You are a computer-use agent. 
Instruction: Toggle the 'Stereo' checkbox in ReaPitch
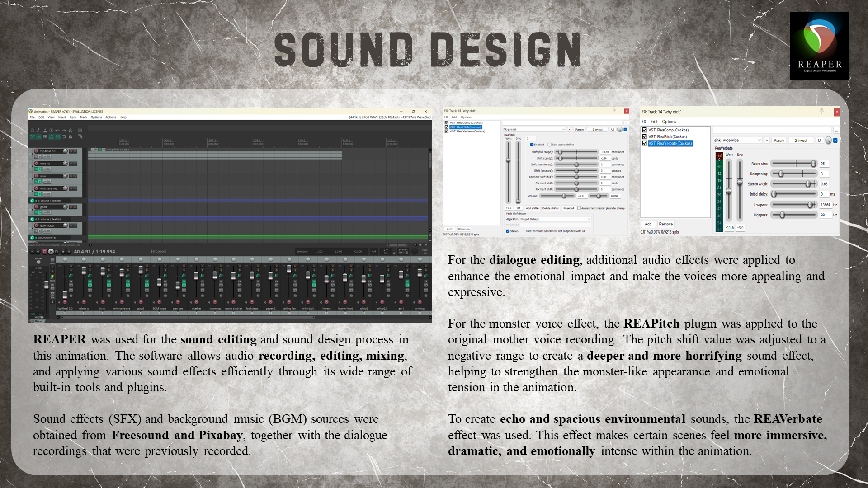point(508,231)
